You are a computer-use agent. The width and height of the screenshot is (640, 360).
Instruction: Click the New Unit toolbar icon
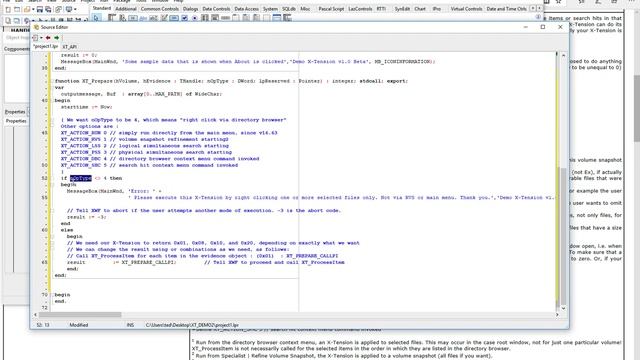click(x=8, y=9)
